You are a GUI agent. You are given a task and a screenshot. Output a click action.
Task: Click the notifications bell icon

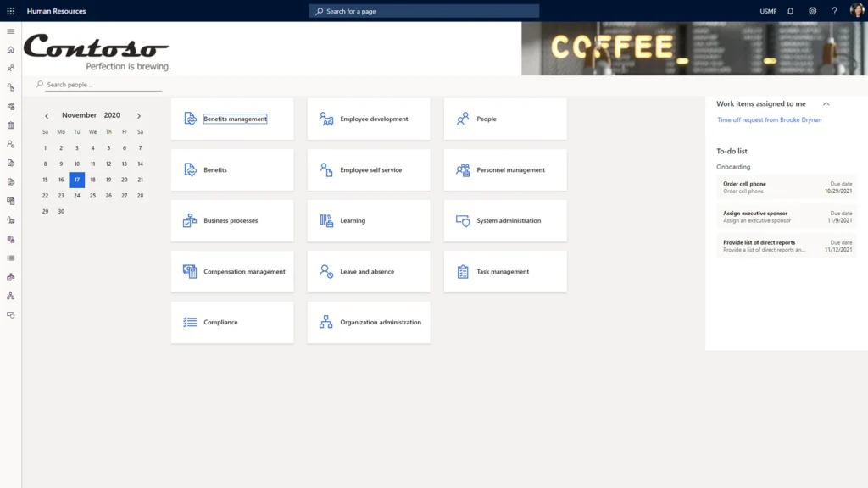pyautogui.click(x=791, y=11)
